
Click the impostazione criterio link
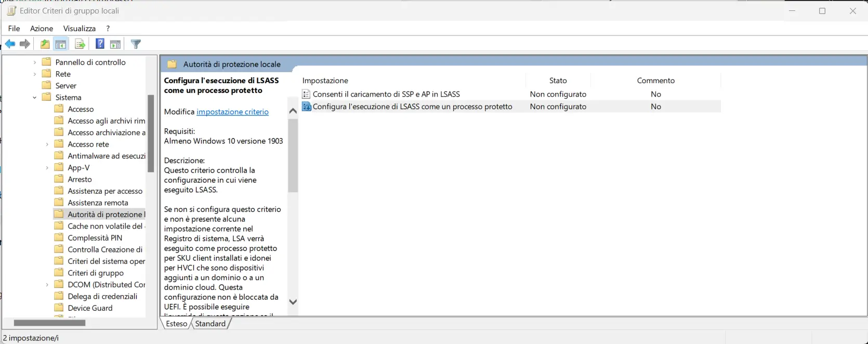coord(232,112)
